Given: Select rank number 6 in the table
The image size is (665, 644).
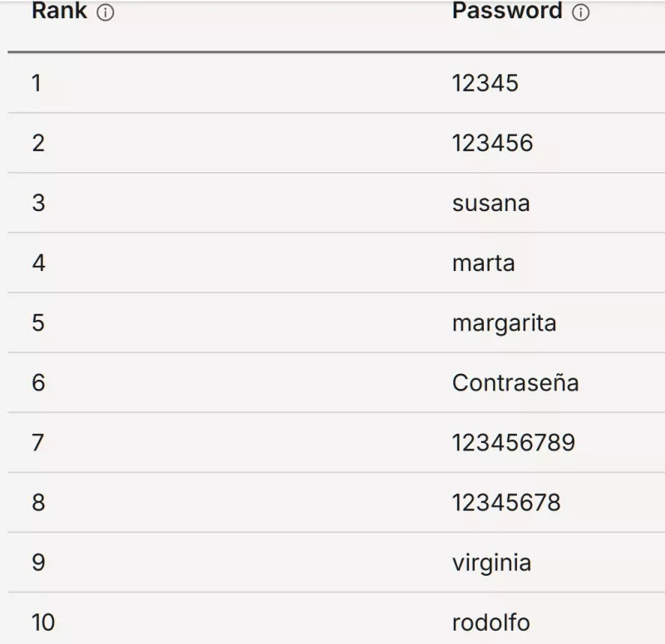Looking at the screenshot, I should pyautogui.click(x=38, y=382).
